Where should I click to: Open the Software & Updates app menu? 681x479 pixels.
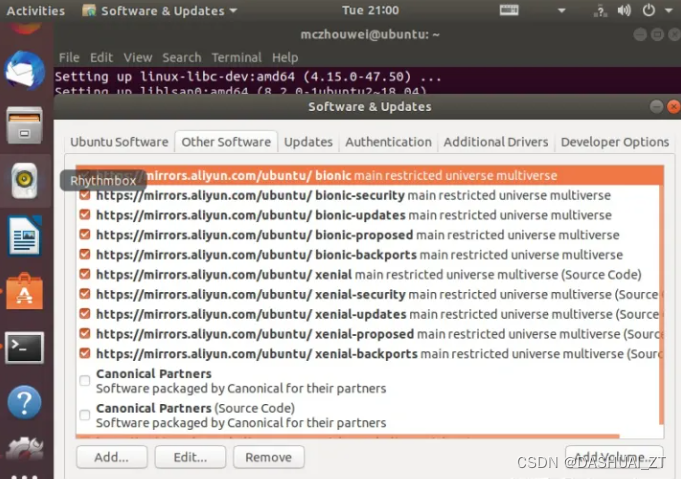(x=159, y=10)
